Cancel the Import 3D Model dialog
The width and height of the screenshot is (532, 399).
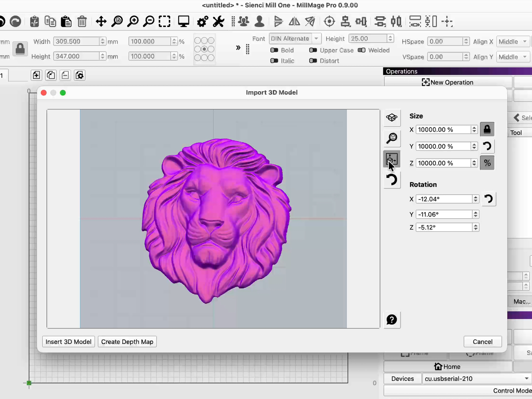482,342
